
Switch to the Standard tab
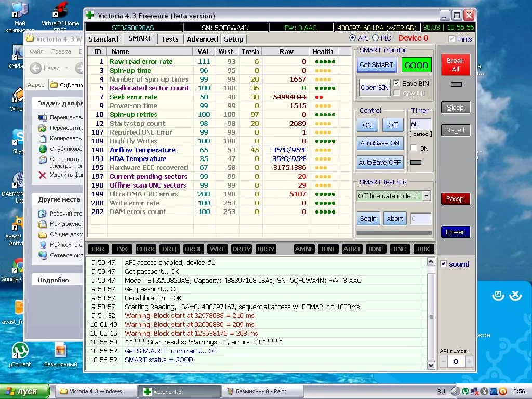click(103, 39)
